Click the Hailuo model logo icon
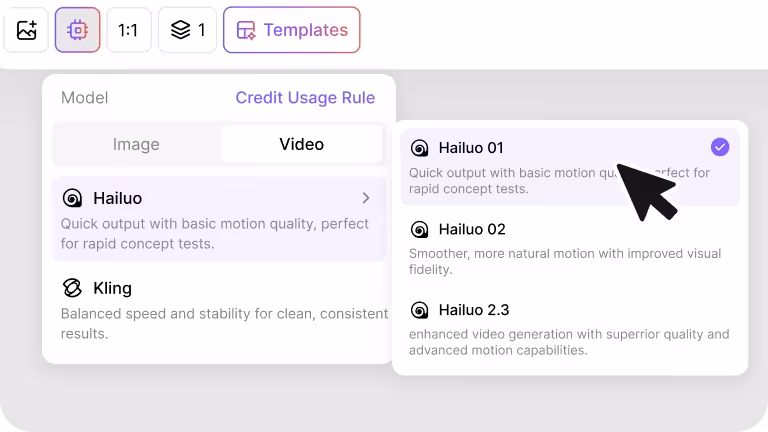 (x=72, y=198)
